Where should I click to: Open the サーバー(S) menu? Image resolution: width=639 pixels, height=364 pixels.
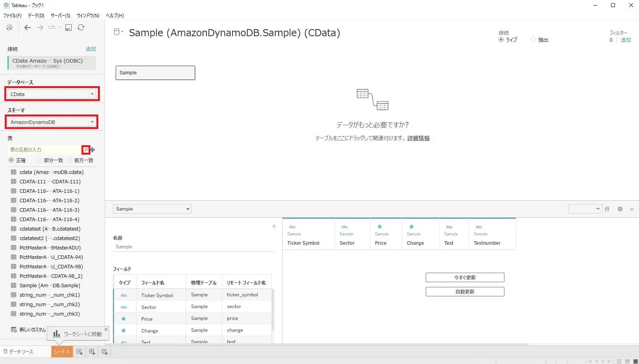tap(61, 16)
